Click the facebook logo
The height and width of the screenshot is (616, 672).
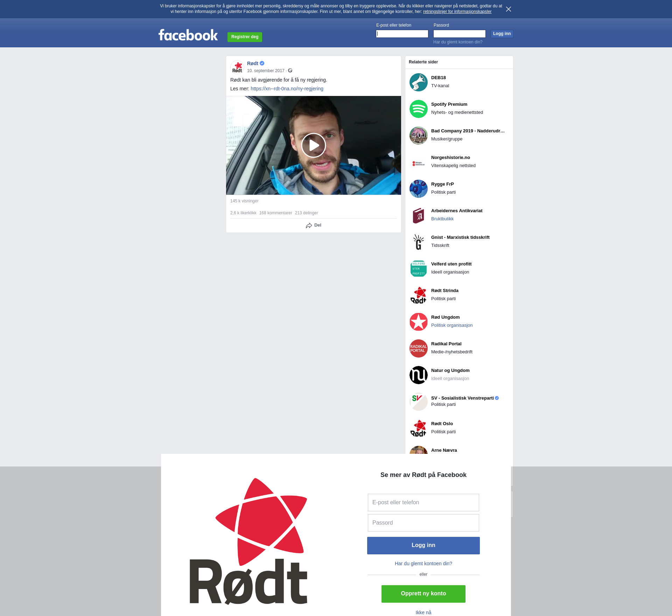click(188, 35)
